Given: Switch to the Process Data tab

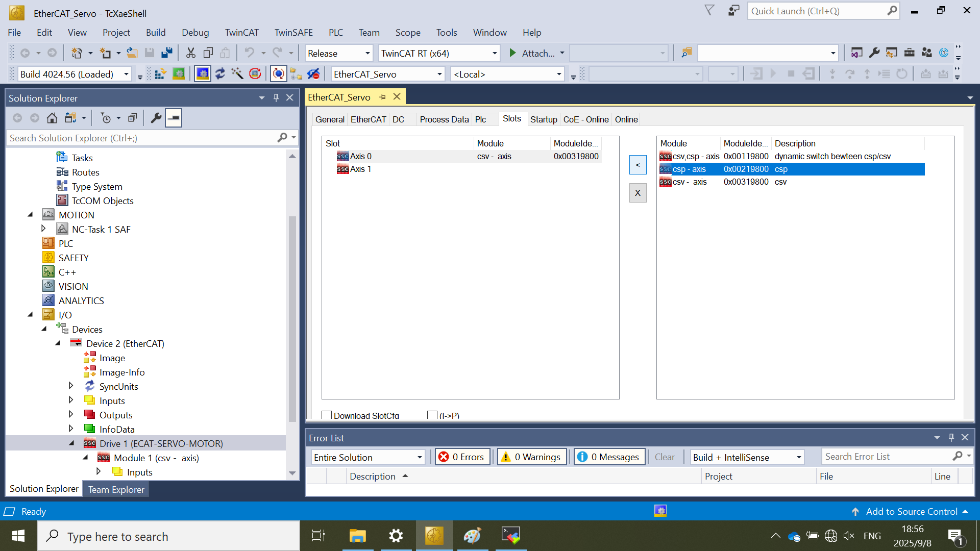Looking at the screenshot, I should pyautogui.click(x=444, y=119).
